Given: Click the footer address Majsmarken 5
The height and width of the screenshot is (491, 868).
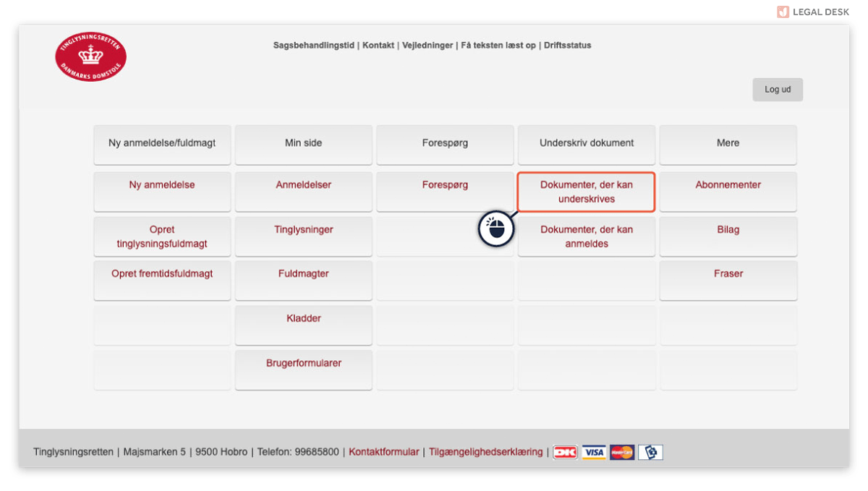Looking at the screenshot, I should point(155,452).
